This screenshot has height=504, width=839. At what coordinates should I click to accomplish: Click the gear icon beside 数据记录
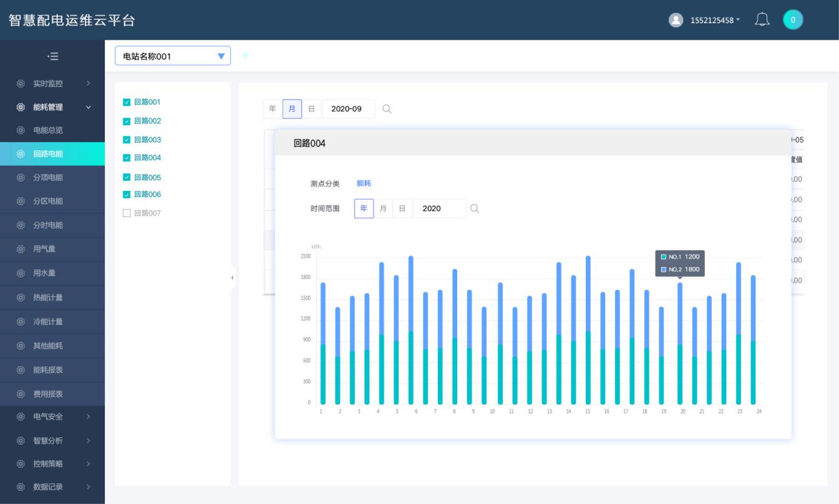click(21, 487)
